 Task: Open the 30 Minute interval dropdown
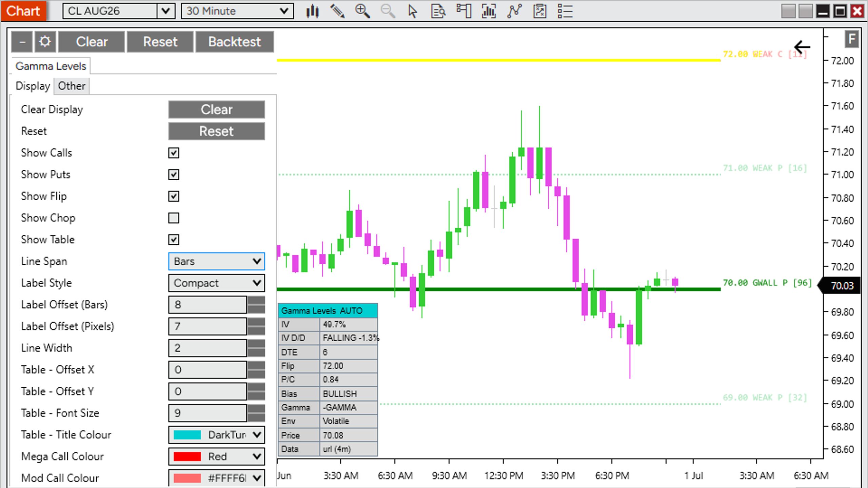click(237, 11)
